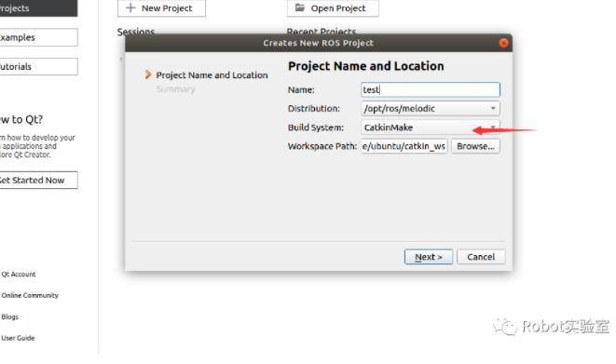This screenshot has width=616, height=364.
Task: Open the User Guide link
Action: point(18,338)
